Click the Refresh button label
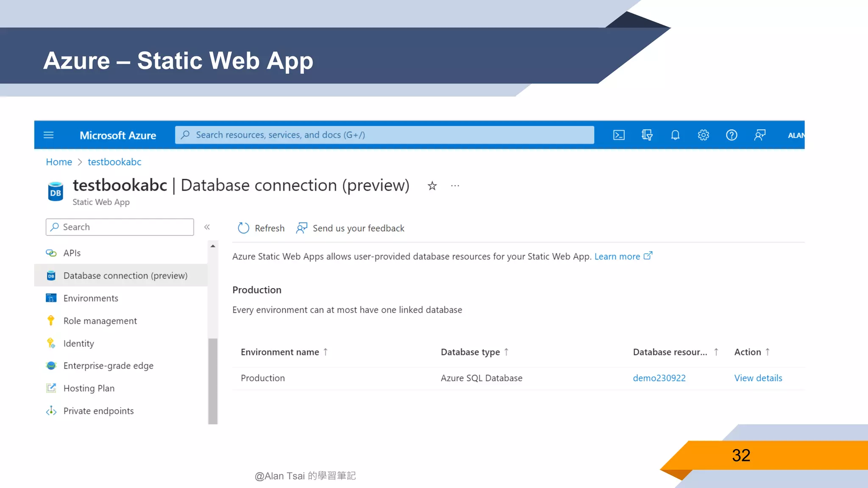Screen dimensions: 868x488 [270, 228]
